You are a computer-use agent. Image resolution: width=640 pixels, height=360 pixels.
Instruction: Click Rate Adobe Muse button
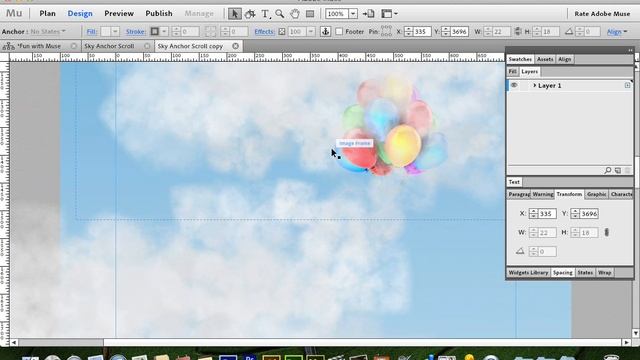602,13
